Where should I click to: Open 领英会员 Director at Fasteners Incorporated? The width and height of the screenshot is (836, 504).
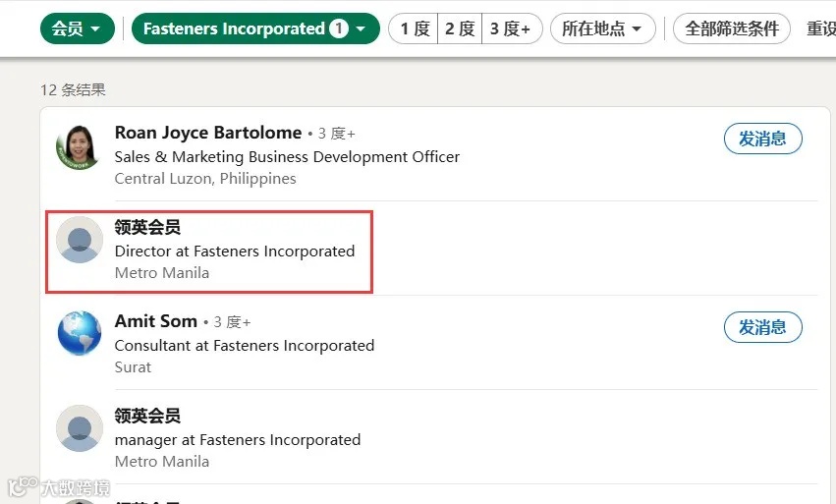[147, 227]
